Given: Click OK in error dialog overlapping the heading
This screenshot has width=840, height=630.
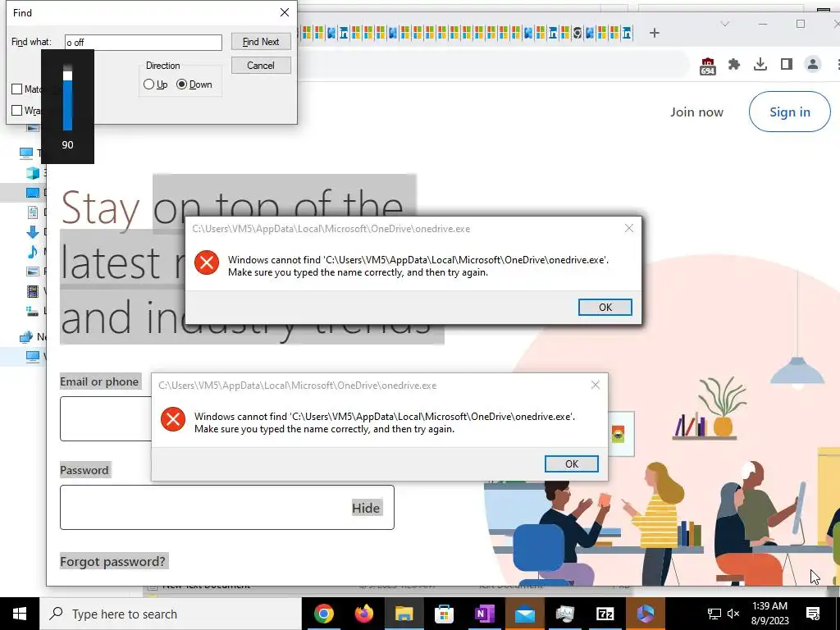Looking at the screenshot, I should click(x=605, y=307).
